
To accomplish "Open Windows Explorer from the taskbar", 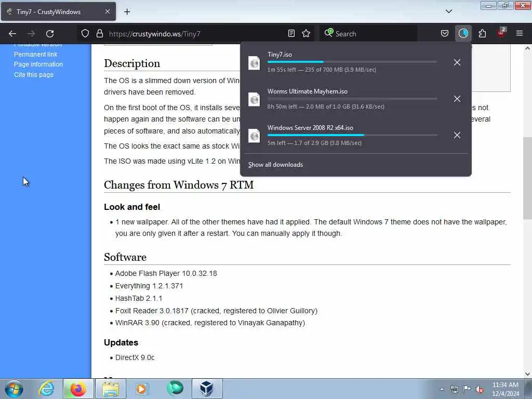I will pyautogui.click(x=111, y=389).
